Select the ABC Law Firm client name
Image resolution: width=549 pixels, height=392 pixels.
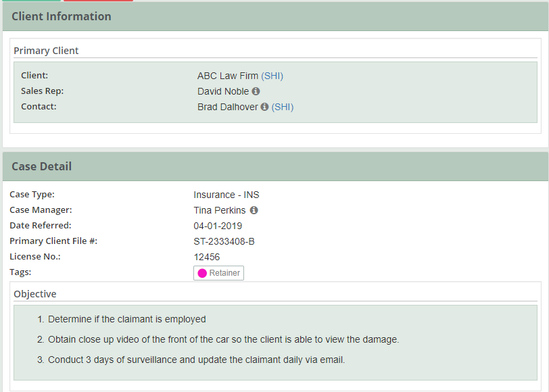click(228, 76)
